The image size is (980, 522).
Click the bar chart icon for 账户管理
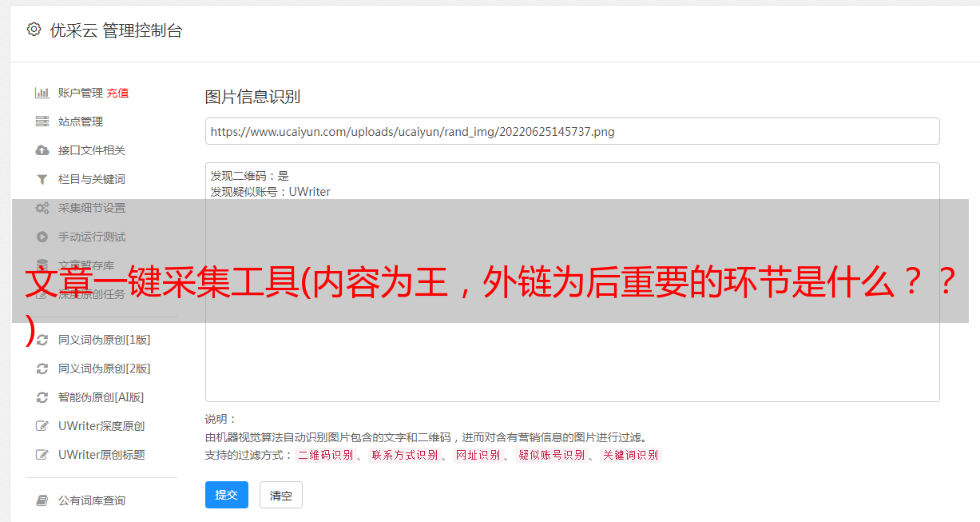[x=42, y=93]
